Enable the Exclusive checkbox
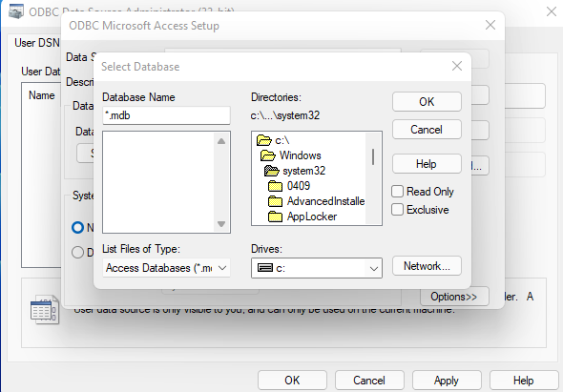Viewport: 563px width, 392px height. tap(397, 209)
